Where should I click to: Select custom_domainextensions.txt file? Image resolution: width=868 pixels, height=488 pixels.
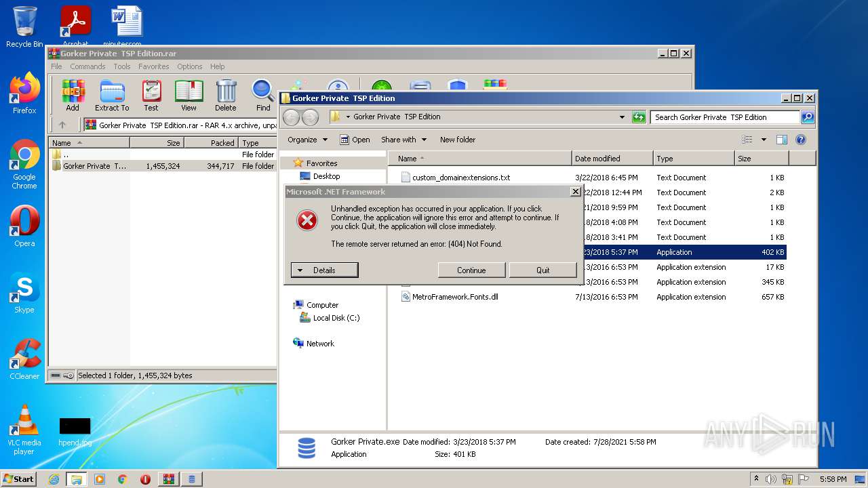461,178
